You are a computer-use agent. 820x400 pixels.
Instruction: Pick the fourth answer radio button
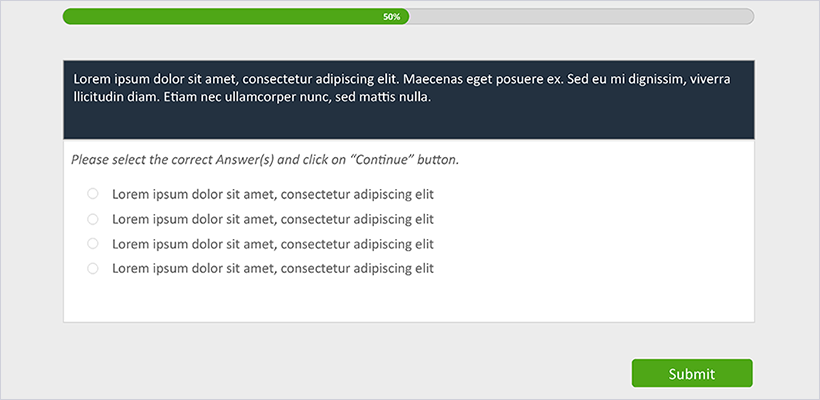[x=93, y=269]
